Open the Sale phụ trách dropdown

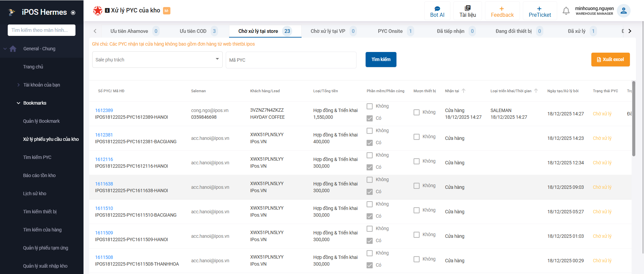click(157, 60)
